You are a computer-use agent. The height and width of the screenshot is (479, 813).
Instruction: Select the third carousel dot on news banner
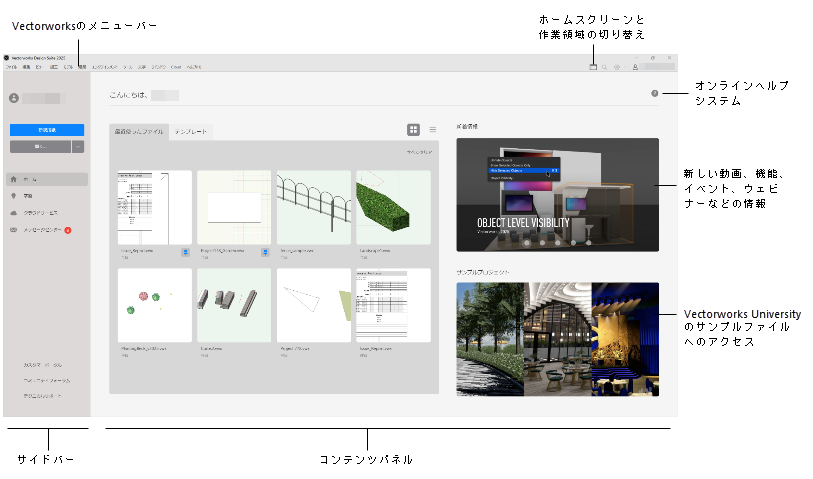[x=558, y=243]
